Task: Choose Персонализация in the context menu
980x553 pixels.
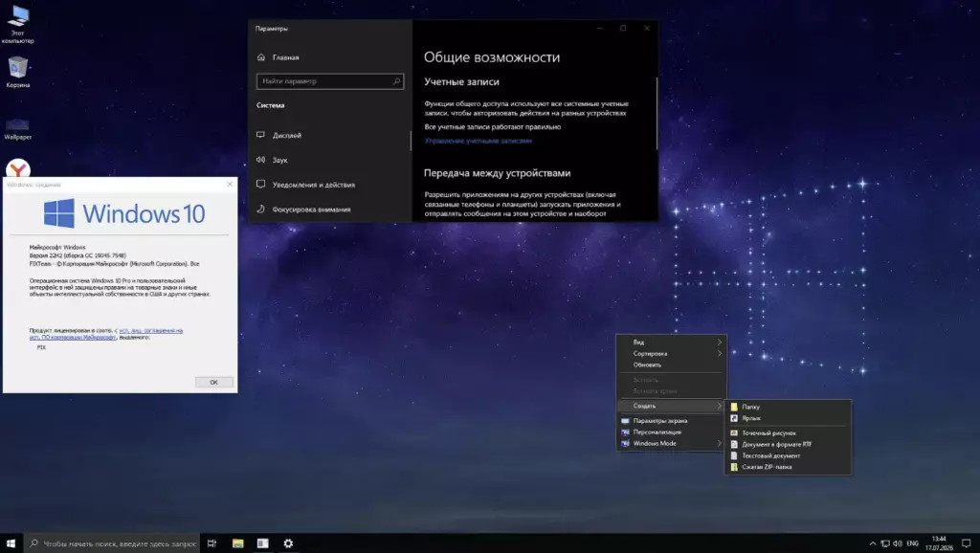Action: [671, 431]
